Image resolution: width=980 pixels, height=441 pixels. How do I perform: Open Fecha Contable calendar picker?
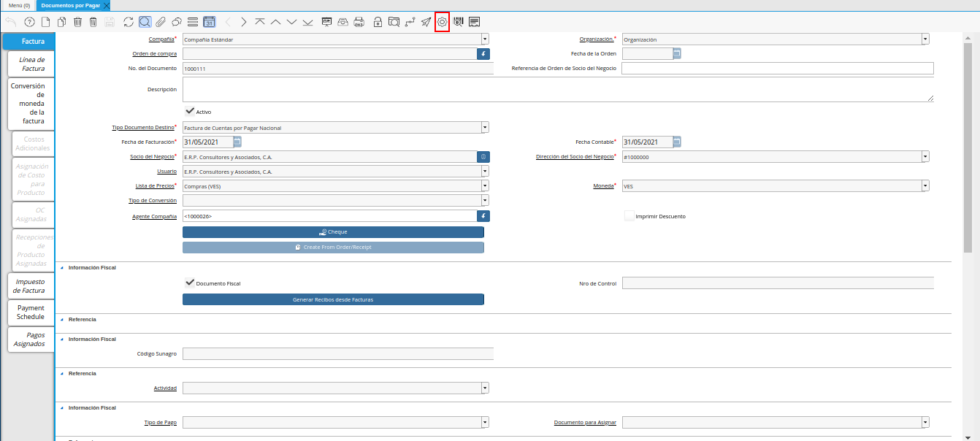click(x=677, y=142)
